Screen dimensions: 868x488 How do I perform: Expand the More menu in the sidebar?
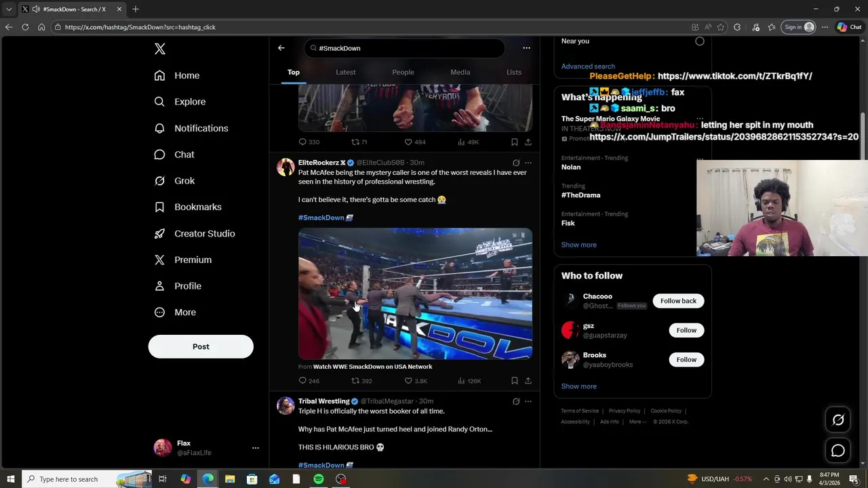[175, 312]
